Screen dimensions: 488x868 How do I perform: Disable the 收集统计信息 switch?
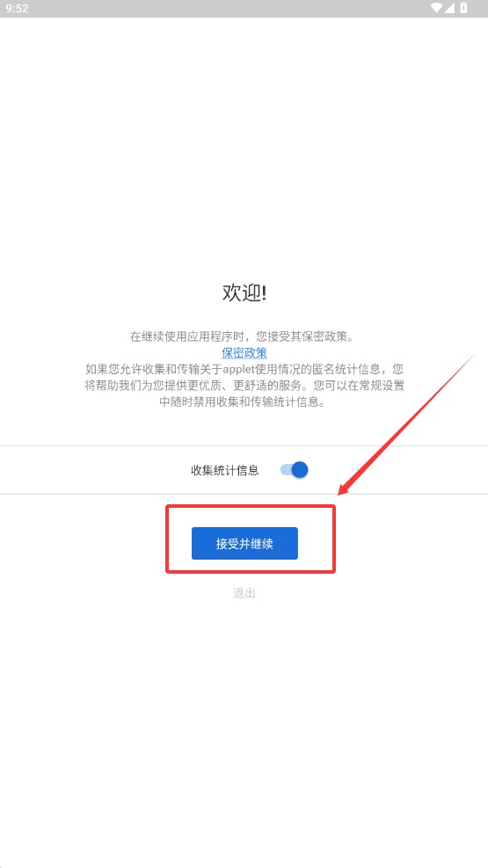[295, 470]
